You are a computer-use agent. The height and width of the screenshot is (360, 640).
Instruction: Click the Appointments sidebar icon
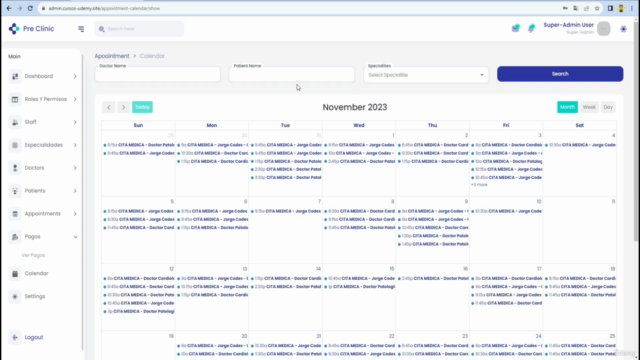[15, 213]
